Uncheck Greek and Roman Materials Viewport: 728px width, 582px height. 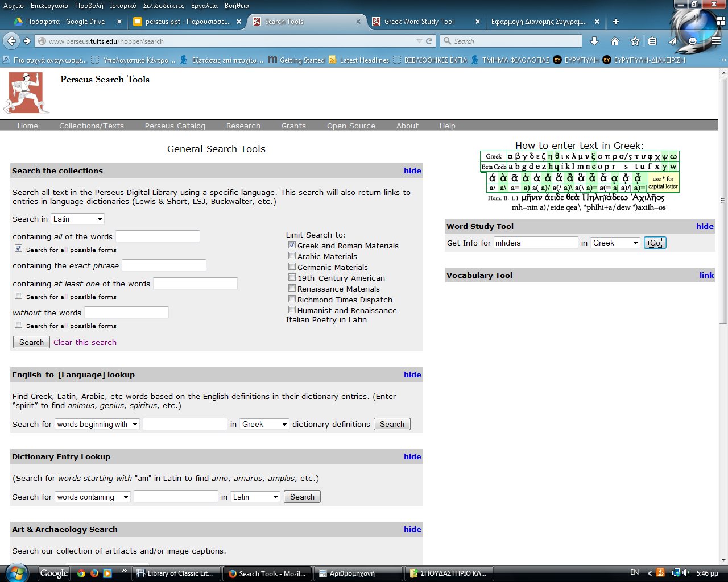point(292,245)
